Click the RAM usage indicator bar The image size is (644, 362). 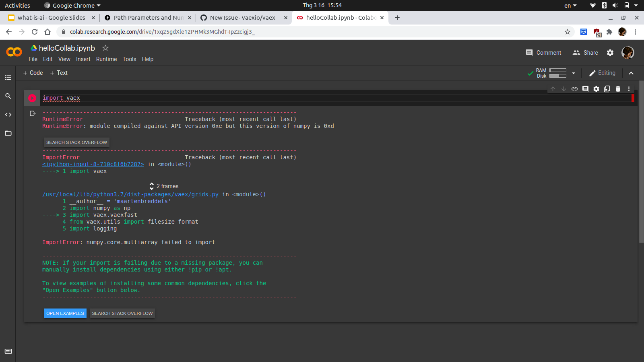pos(557,70)
